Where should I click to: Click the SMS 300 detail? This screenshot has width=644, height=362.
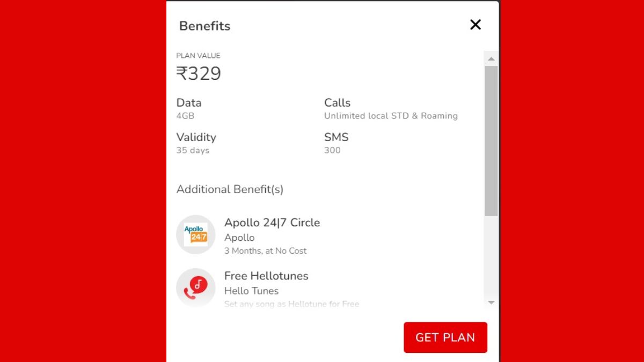click(336, 143)
